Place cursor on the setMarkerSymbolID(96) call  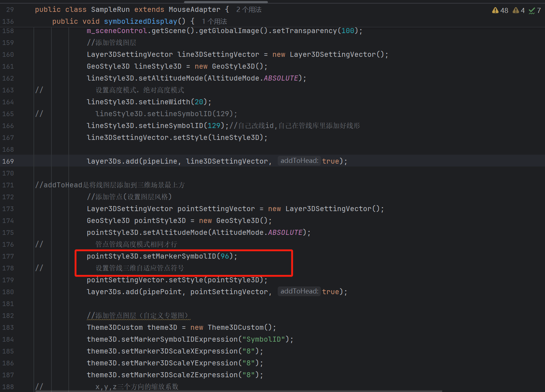click(179, 256)
